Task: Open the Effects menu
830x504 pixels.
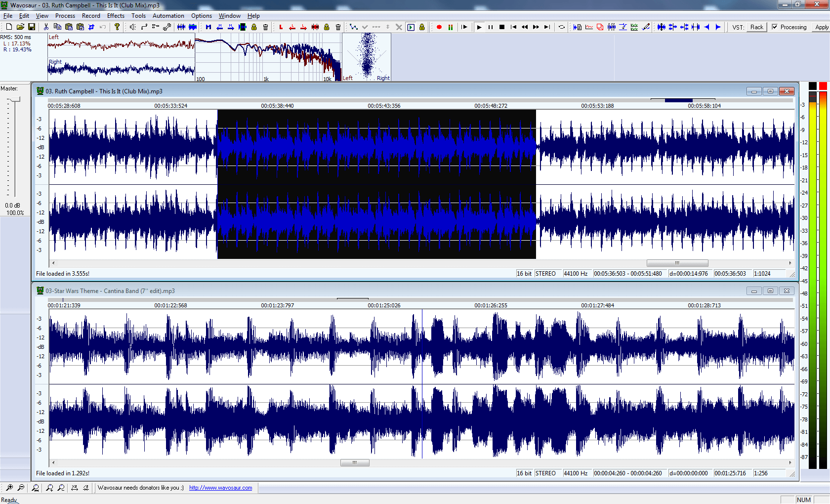Action: pyautogui.click(x=116, y=15)
